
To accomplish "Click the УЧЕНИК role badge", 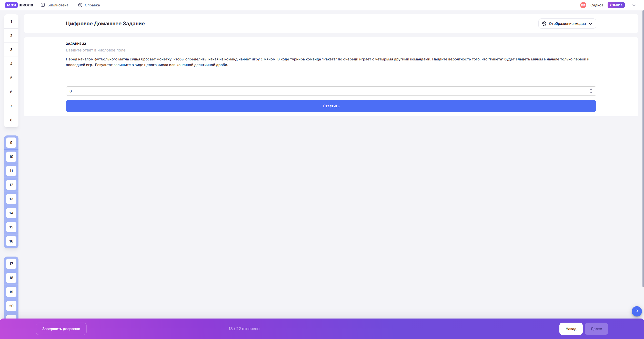I will 616,5.
